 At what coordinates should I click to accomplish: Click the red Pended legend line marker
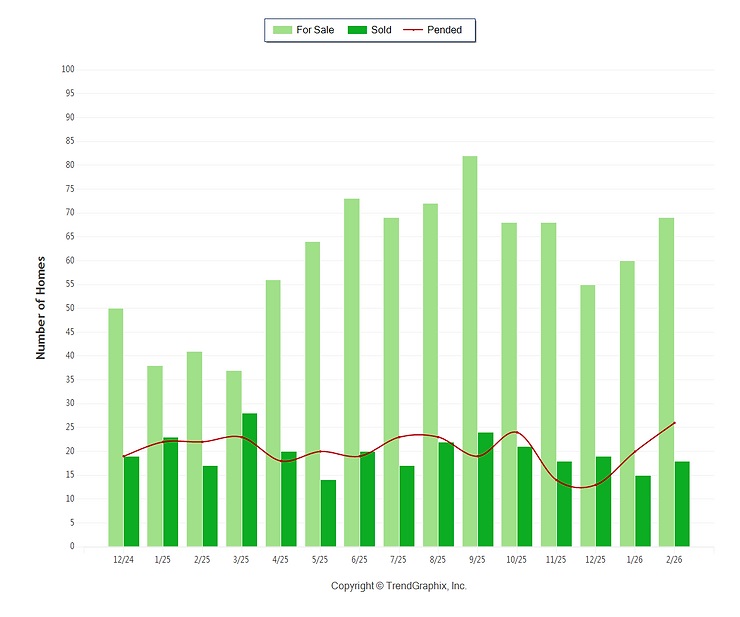pyautogui.click(x=413, y=30)
